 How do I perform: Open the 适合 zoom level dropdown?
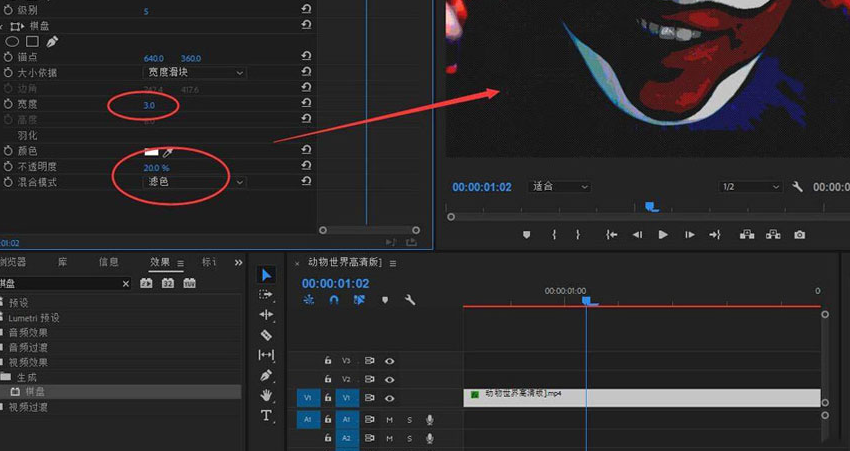click(x=559, y=186)
